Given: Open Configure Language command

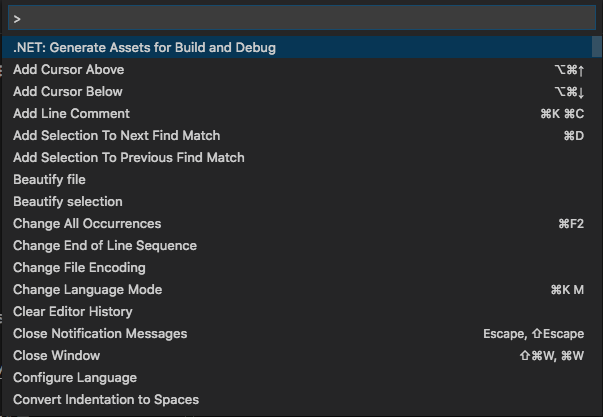Looking at the screenshot, I should 297,377.
